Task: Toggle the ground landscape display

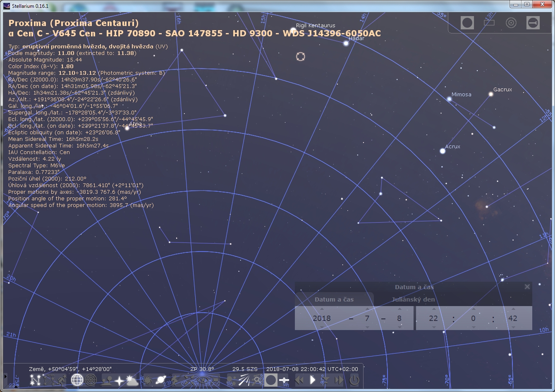Action: pos(107,380)
